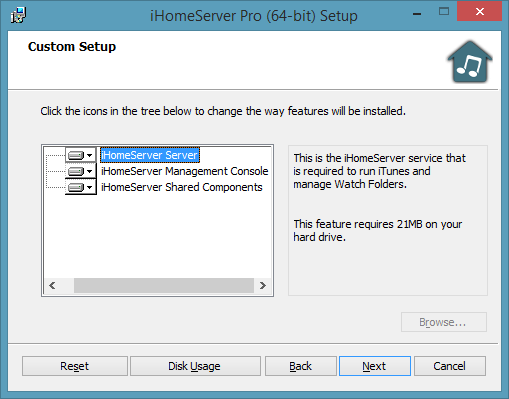Image resolution: width=509 pixels, height=399 pixels.
Task: Click the drive icon beside iHomeServer Server
Action: click(x=76, y=156)
